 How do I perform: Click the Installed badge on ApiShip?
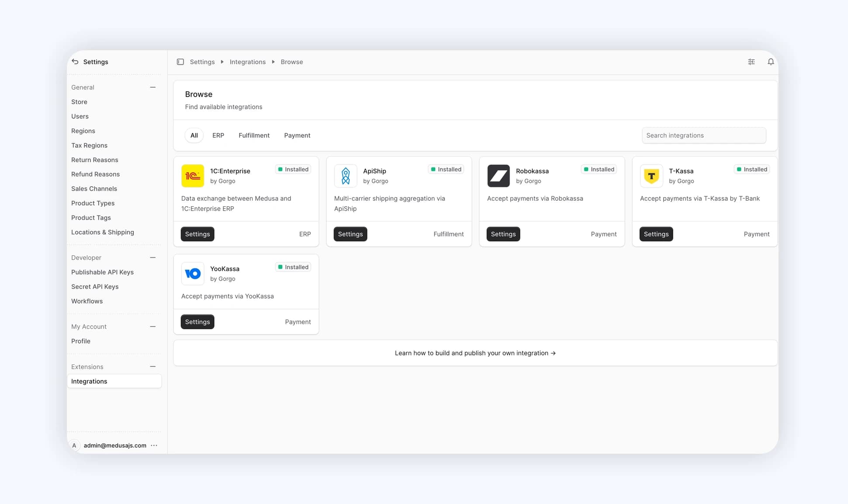[446, 170]
